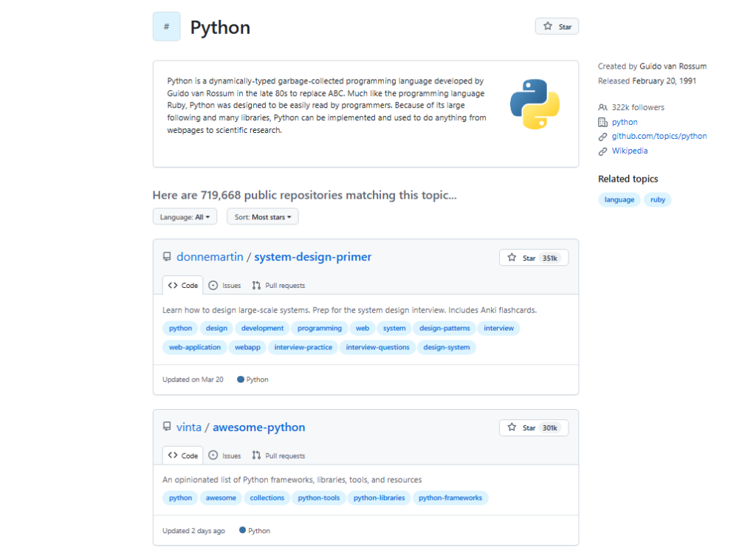Open Issues tab of system-design-primer
756x556 pixels.
pyautogui.click(x=224, y=286)
